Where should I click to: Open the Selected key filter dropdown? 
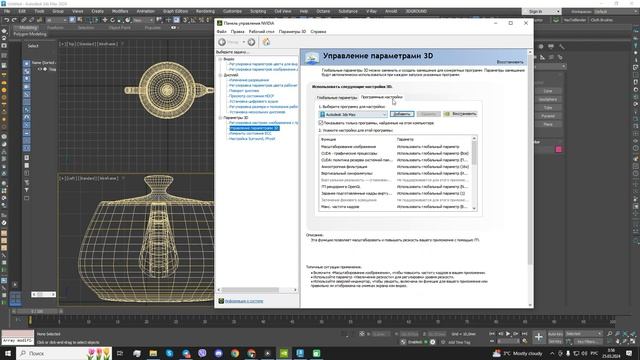pyautogui.click(x=584, y=334)
